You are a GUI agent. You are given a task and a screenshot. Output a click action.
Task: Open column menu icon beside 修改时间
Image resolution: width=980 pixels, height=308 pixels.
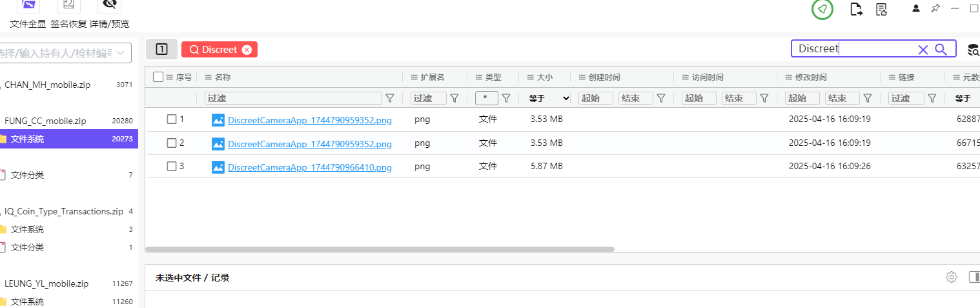(x=789, y=77)
